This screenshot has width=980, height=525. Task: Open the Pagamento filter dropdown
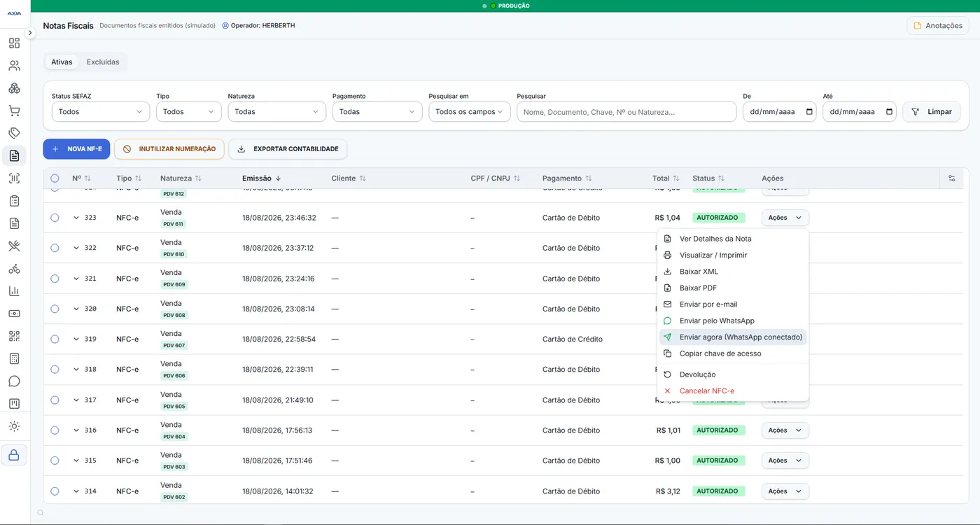pos(377,112)
